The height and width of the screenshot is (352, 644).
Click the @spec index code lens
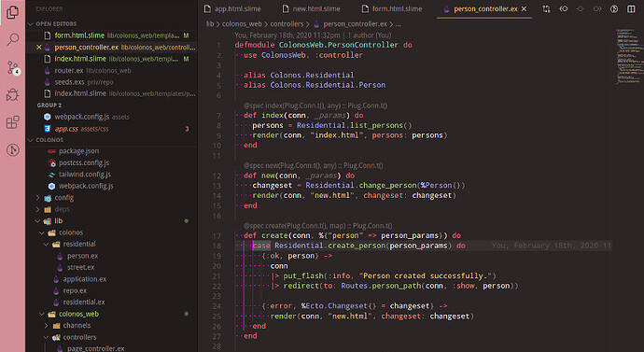point(315,106)
